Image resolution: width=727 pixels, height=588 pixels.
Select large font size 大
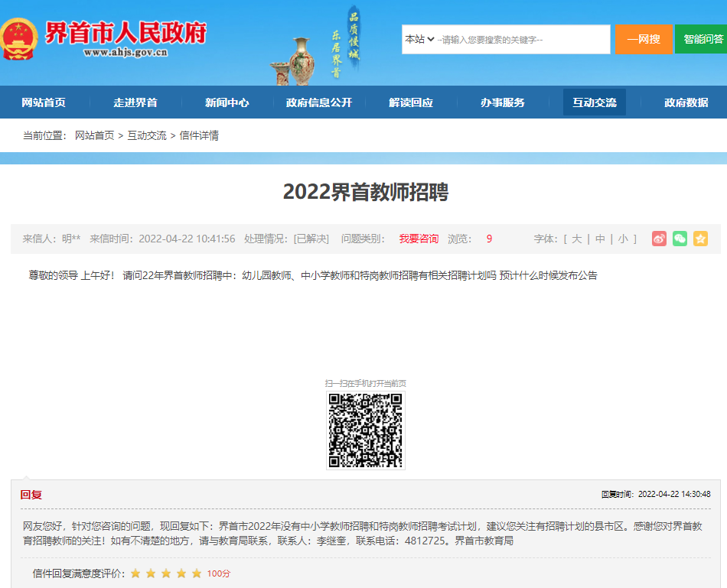pyautogui.click(x=575, y=239)
